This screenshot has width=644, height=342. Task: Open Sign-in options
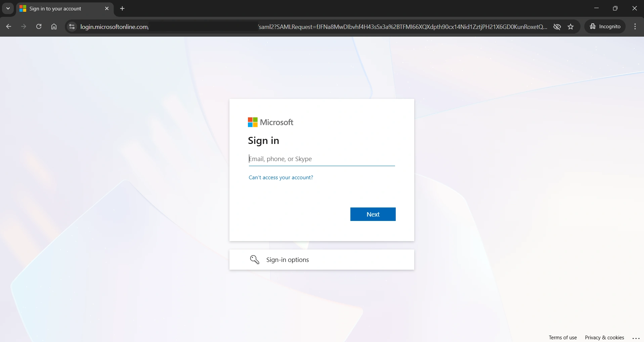tap(321, 260)
